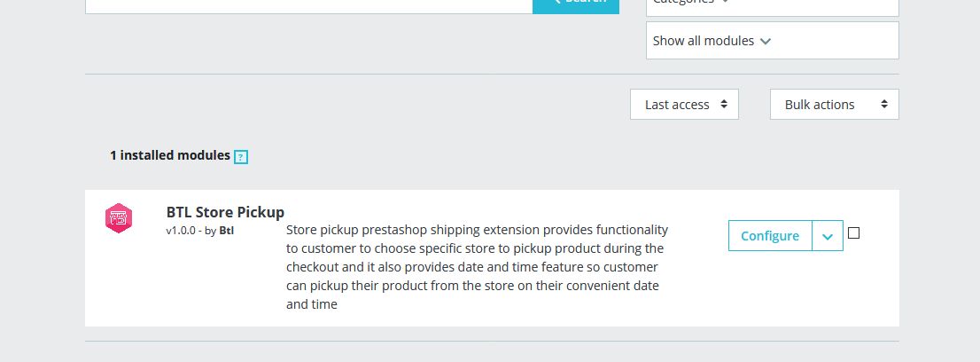Screen dimensions: 980x362
Task: Click the chevron icon beside Configure
Action: (x=828, y=236)
